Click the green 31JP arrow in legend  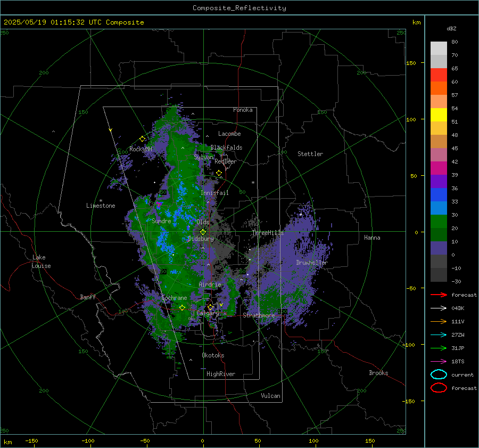(439, 348)
